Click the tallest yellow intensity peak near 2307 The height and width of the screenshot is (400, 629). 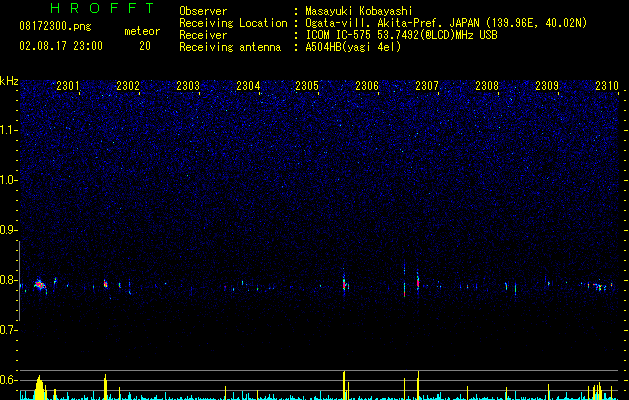(x=418, y=385)
